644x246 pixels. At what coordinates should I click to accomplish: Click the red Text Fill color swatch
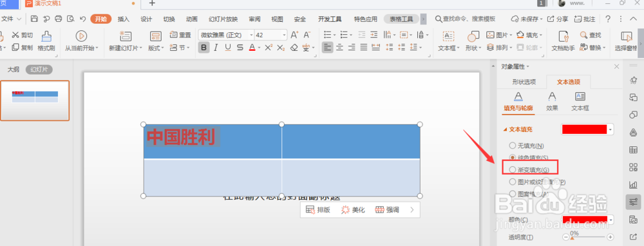584,129
